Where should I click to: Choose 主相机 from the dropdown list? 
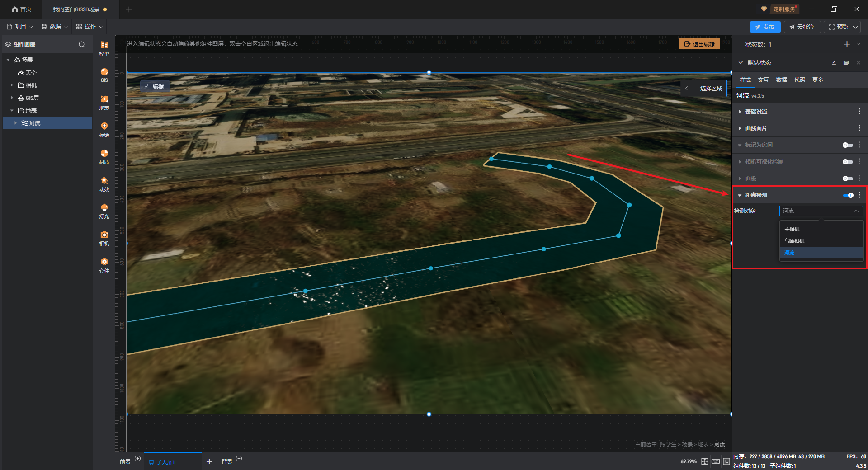click(792, 229)
